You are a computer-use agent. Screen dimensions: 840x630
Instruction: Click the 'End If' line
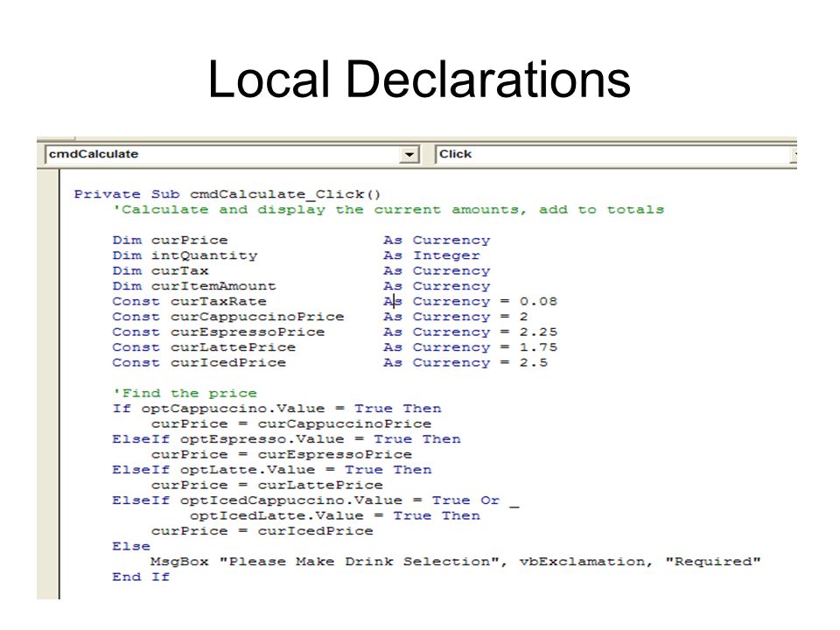pyautogui.click(x=141, y=577)
